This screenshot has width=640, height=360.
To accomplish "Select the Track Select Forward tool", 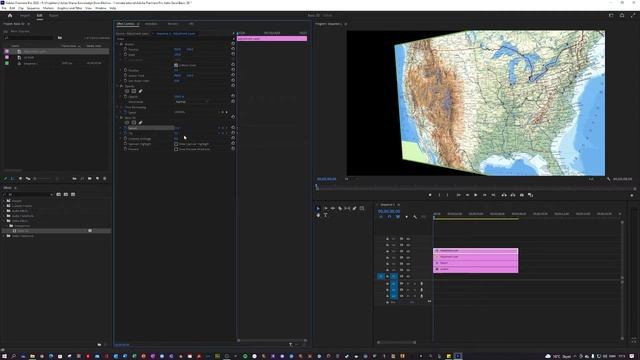I will (325, 209).
